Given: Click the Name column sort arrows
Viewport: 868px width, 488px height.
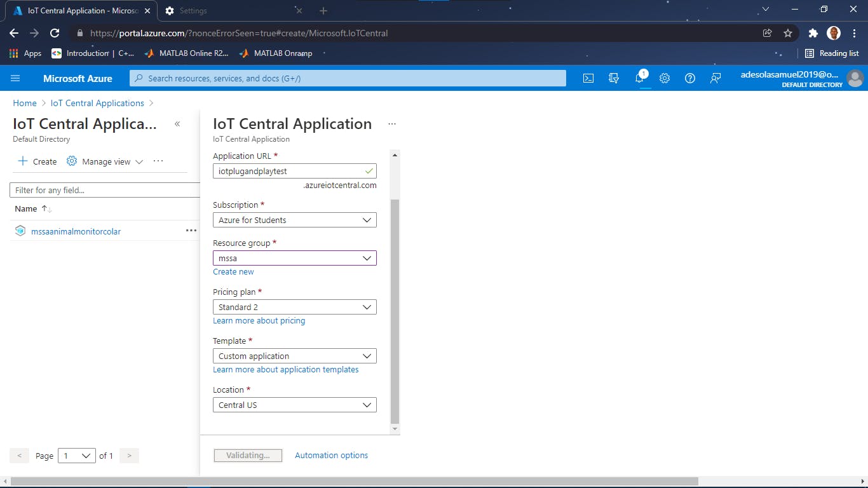Looking at the screenshot, I should pos(46,208).
